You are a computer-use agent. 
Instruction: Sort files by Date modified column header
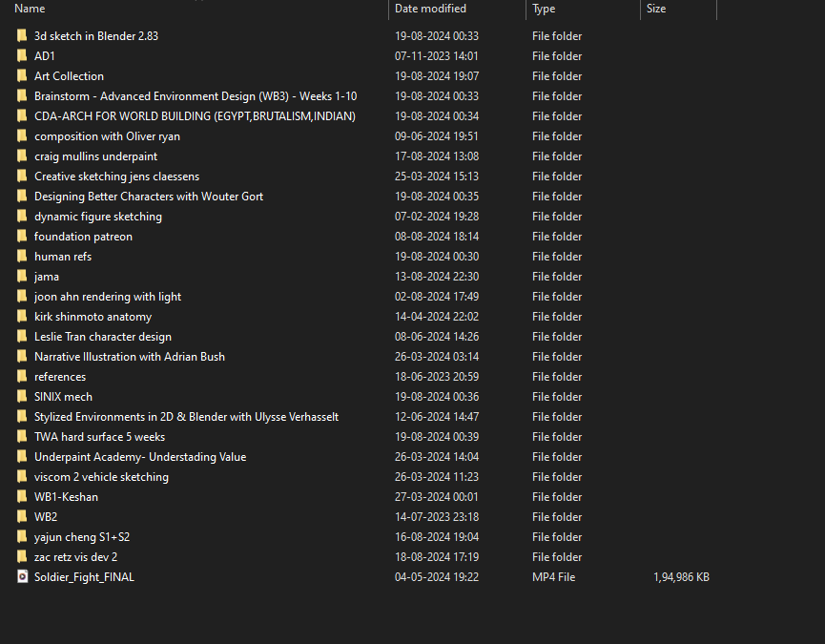[430, 9]
